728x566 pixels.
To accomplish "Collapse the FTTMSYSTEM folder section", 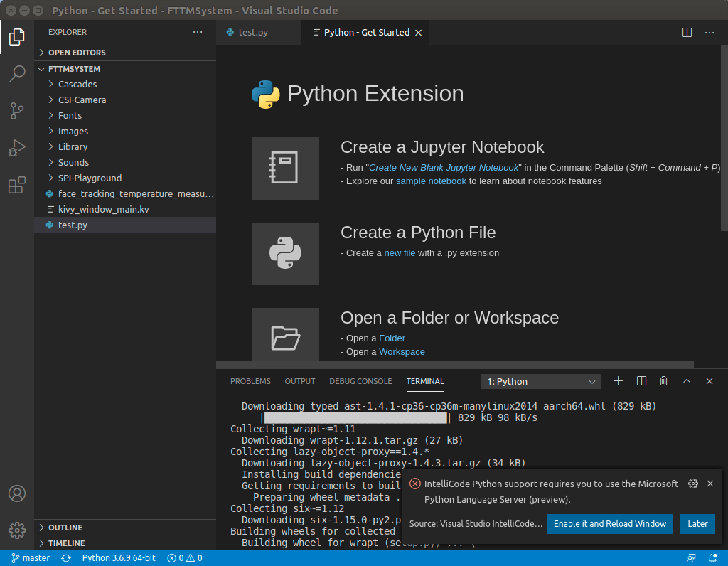I will pyautogui.click(x=125, y=69).
